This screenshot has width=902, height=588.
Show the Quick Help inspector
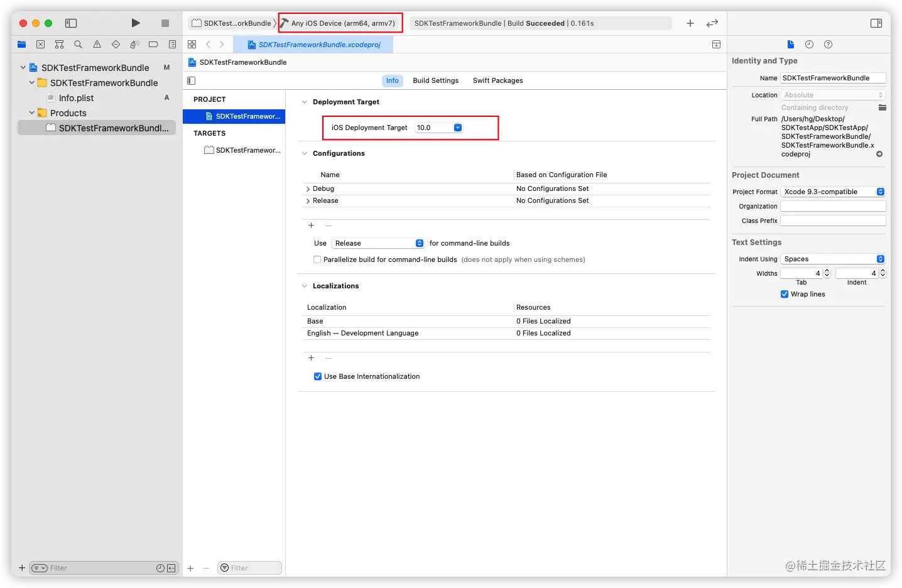coord(828,45)
